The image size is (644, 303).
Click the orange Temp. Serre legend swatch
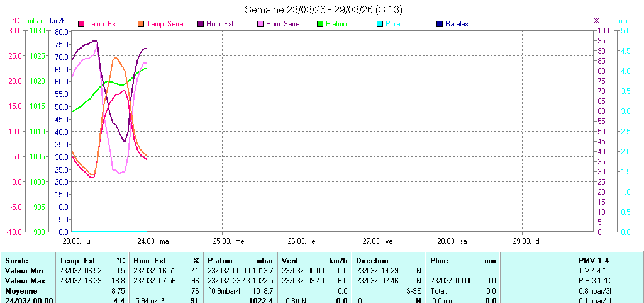[141, 24]
